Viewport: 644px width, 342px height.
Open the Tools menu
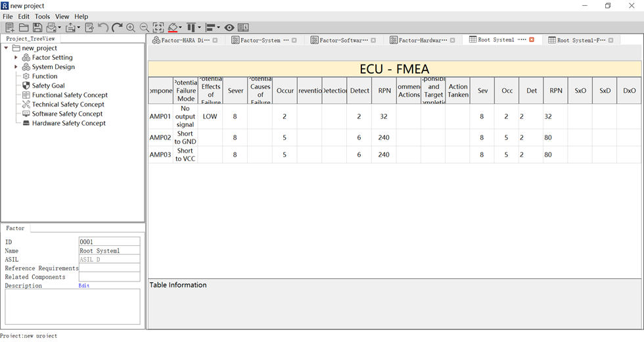point(42,16)
